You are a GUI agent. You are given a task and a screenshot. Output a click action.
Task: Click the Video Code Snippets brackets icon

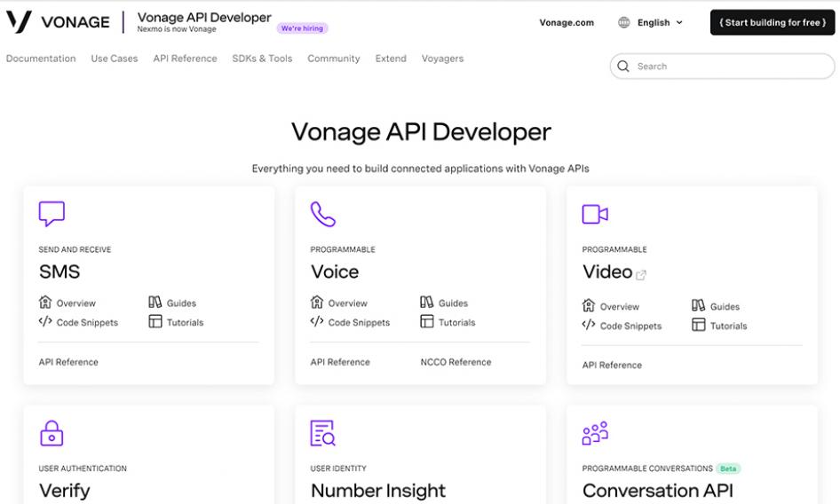(589, 325)
